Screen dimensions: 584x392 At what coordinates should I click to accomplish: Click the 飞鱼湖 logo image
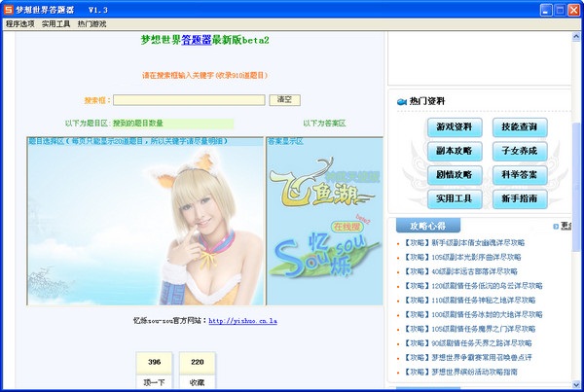pyautogui.click(x=322, y=184)
